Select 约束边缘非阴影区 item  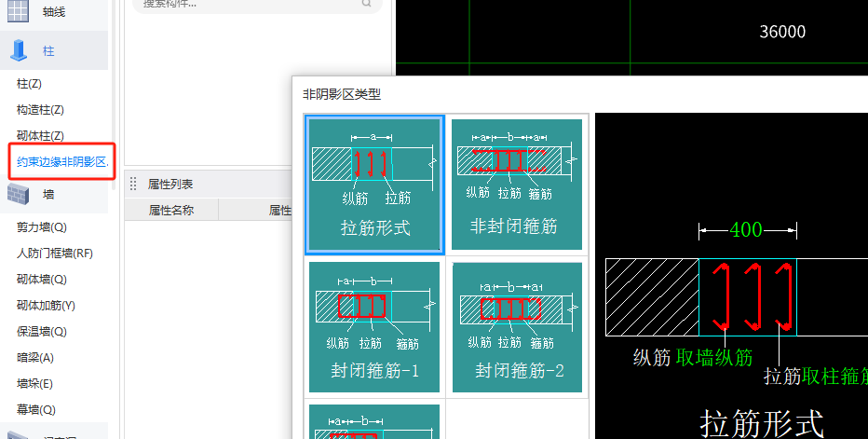click(62, 161)
